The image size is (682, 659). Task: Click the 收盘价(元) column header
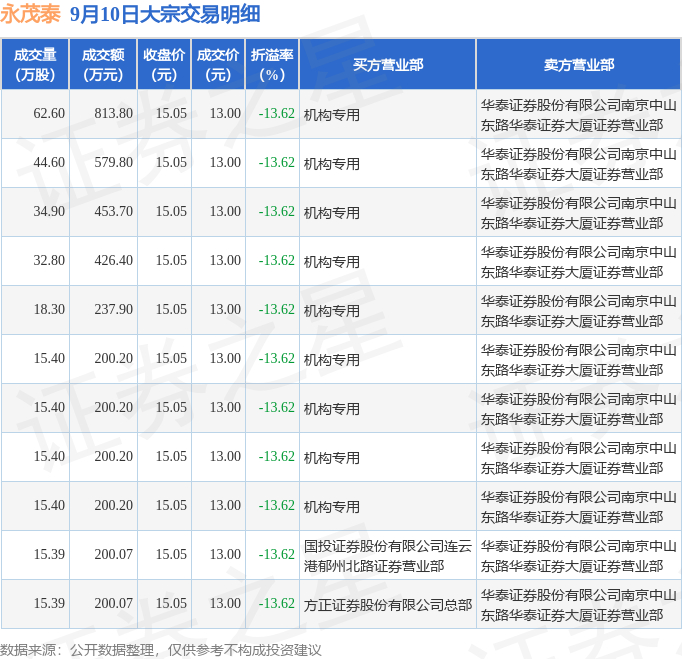click(x=164, y=65)
